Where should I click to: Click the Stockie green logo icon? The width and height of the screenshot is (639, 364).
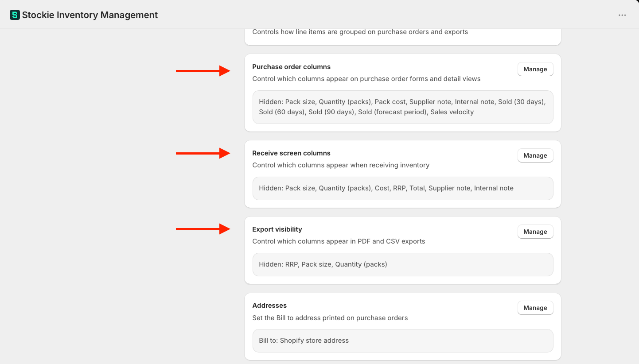coord(15,15)
